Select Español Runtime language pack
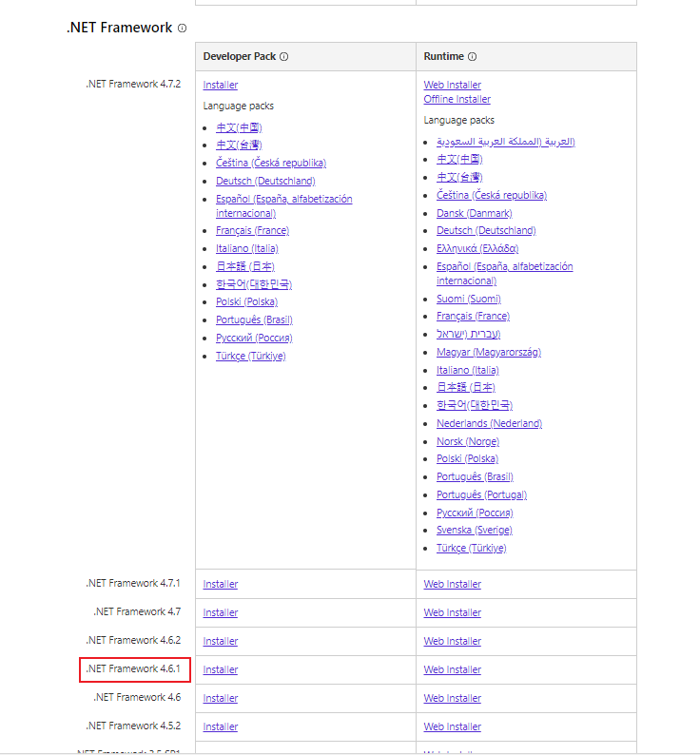This screenshot has width=700, height=755. (504, 274)
